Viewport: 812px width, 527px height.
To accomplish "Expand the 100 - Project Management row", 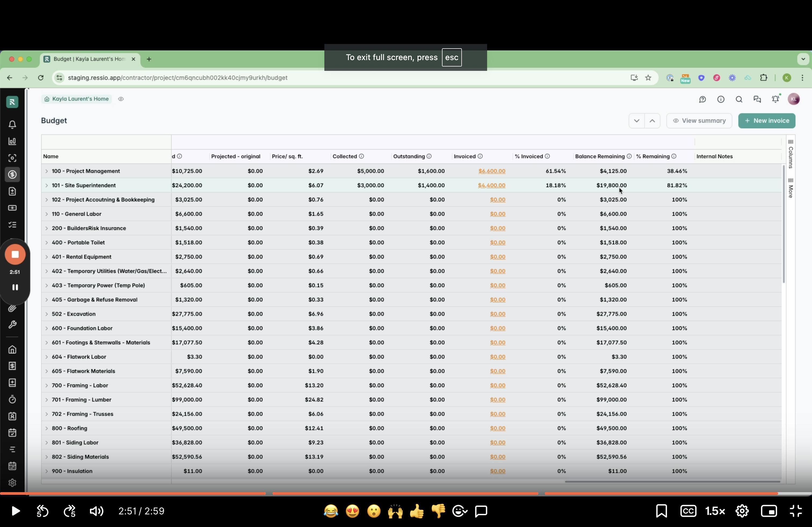I will coord(47,171).
